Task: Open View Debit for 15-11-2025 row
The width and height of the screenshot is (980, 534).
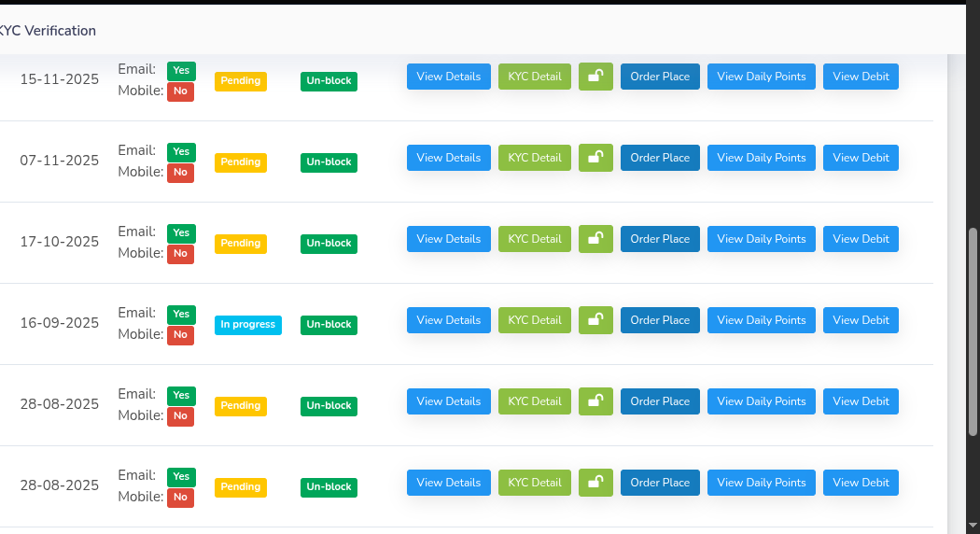Action: tap(861, 77)
